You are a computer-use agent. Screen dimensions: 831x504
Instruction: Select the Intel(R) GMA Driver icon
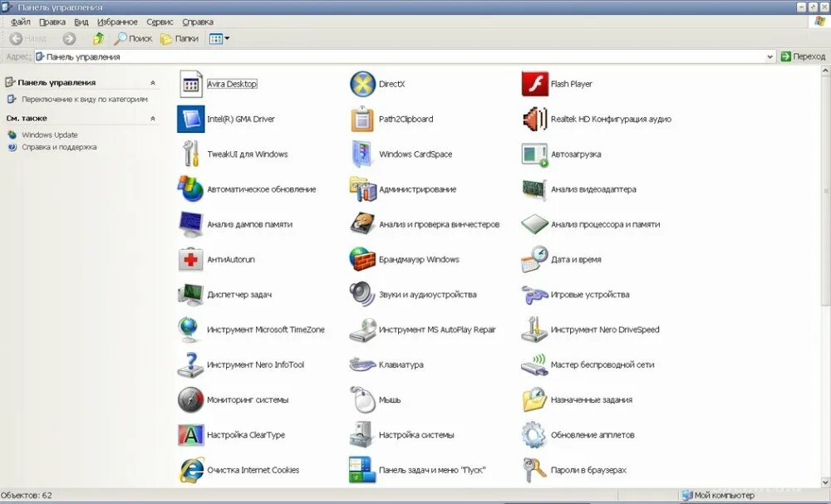tap(191, 119)
